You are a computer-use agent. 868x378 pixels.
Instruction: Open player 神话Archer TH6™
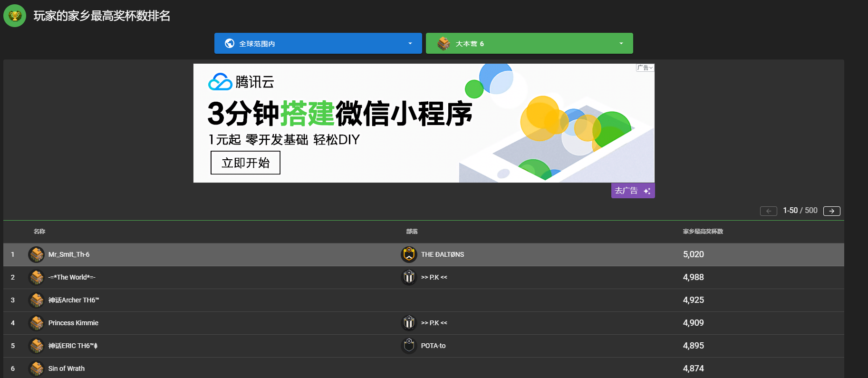coord(74,300)
